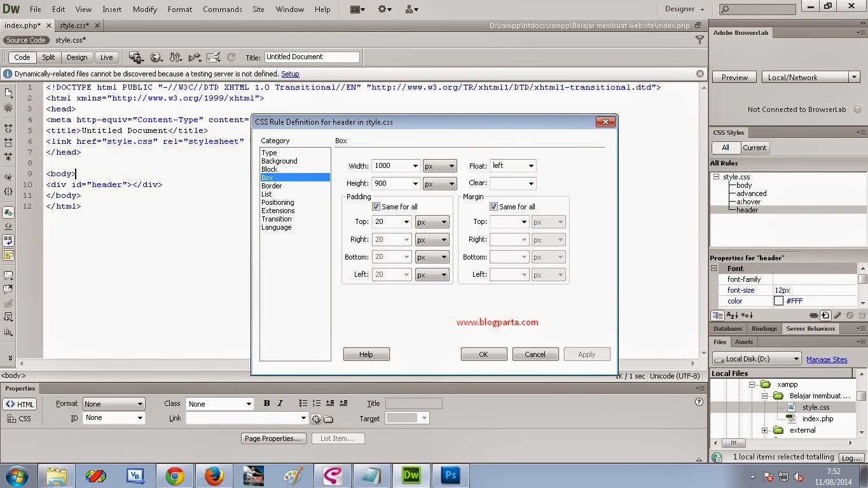Click the File Management up/down arrows icon

(176, 57)
